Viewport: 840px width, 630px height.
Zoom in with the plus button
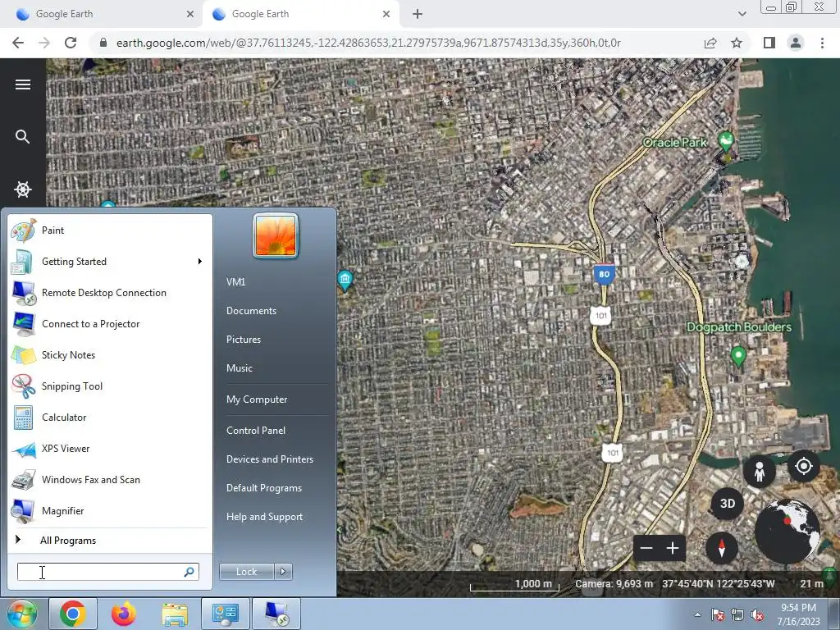pyautogui.click(x=673, y=548)
